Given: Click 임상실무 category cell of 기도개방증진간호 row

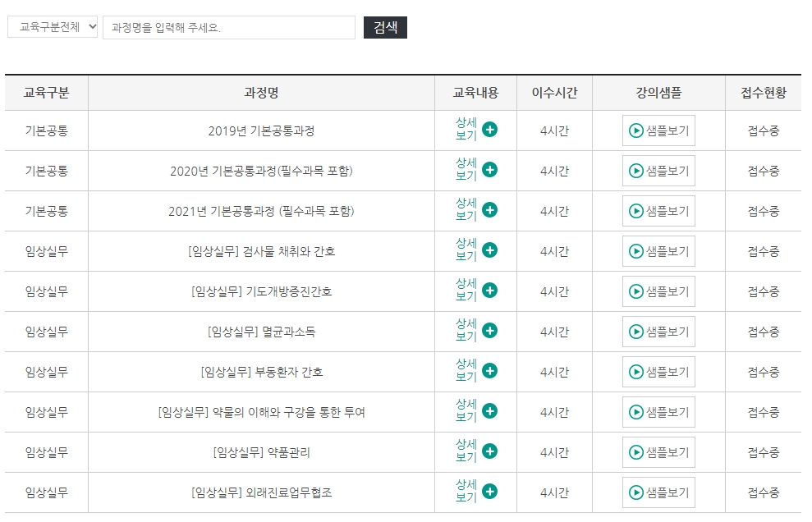Looking at the screenshot, I should click(x=47, y=291).
